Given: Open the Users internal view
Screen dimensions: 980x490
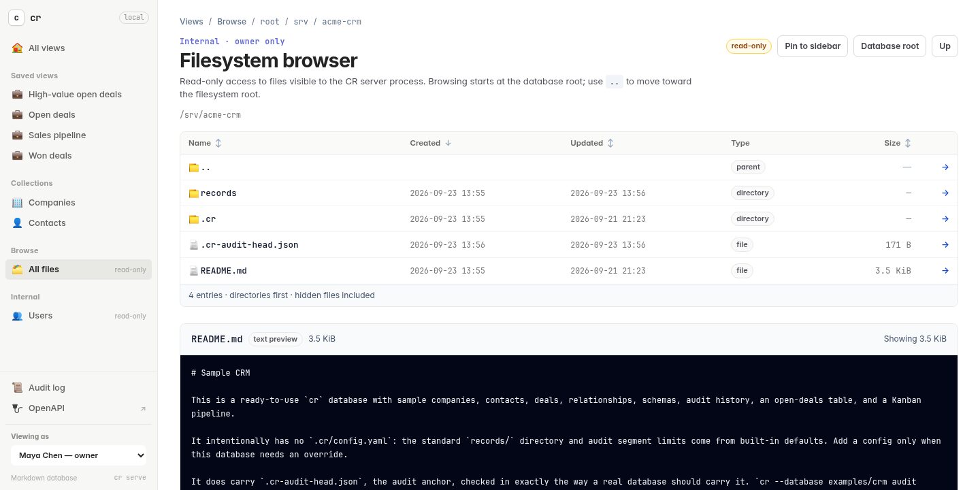Looking at the screenshot, I should pos(79,316).
